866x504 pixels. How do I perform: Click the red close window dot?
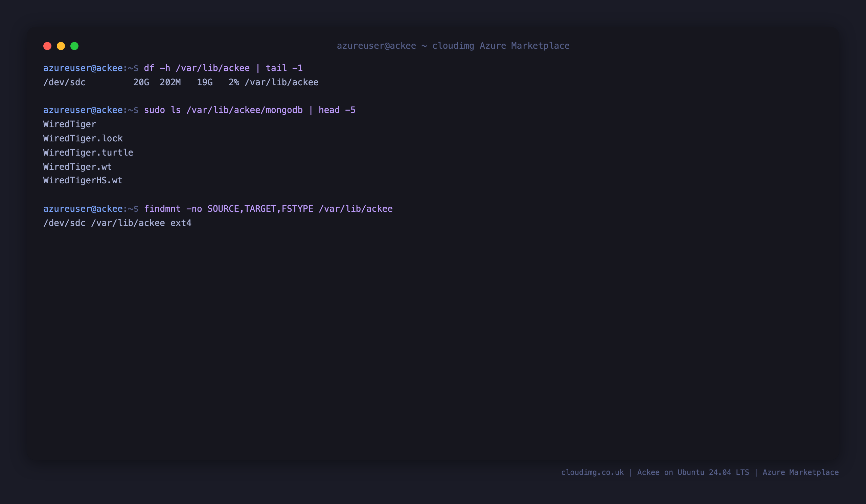[47, 46]
